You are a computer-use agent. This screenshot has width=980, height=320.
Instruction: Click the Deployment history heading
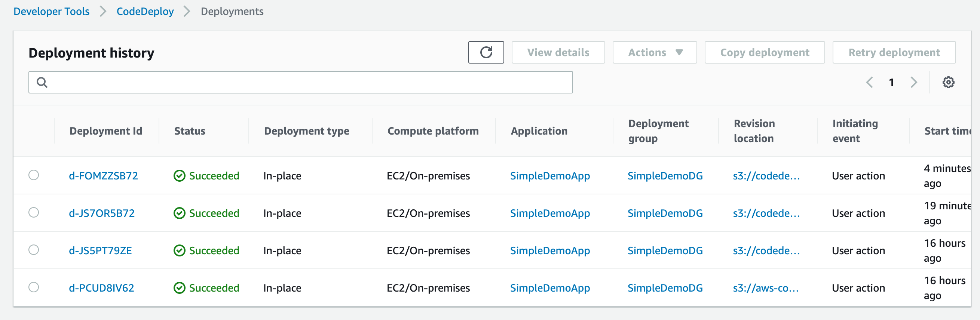[91, 52]
